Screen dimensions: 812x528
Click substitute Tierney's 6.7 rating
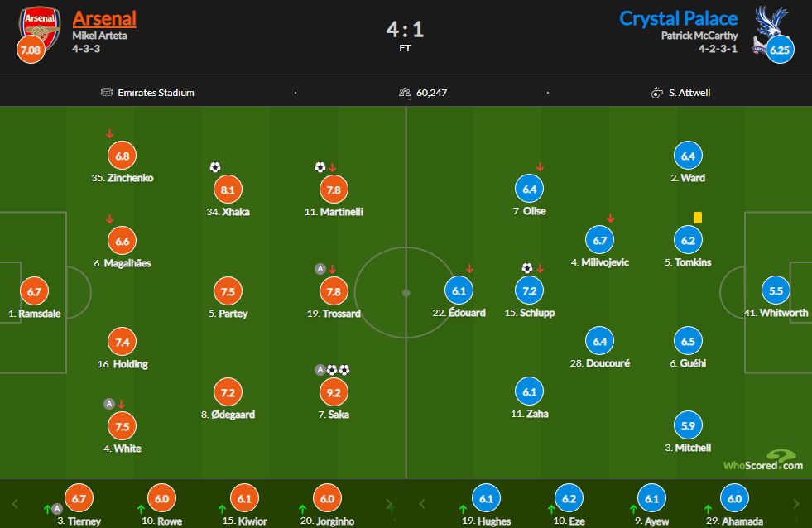pos(79,498)
